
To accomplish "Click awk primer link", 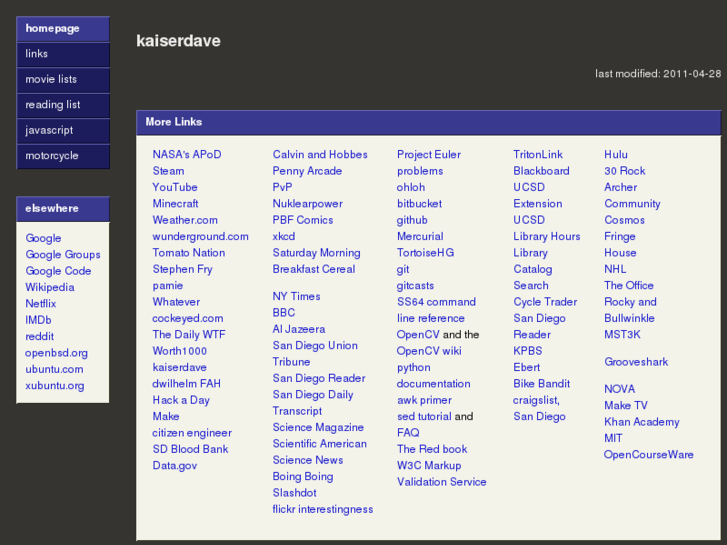I will click(424, 400).
